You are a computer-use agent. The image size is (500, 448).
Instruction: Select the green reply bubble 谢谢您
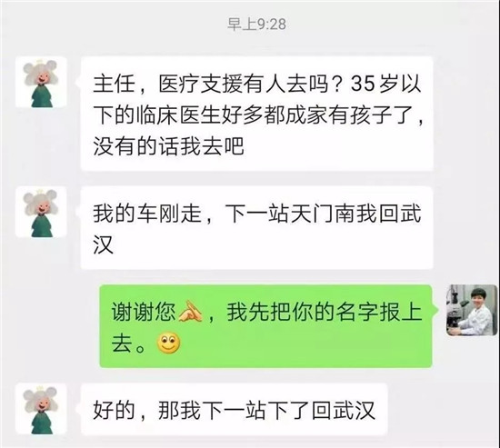click(x=265, y=326)
